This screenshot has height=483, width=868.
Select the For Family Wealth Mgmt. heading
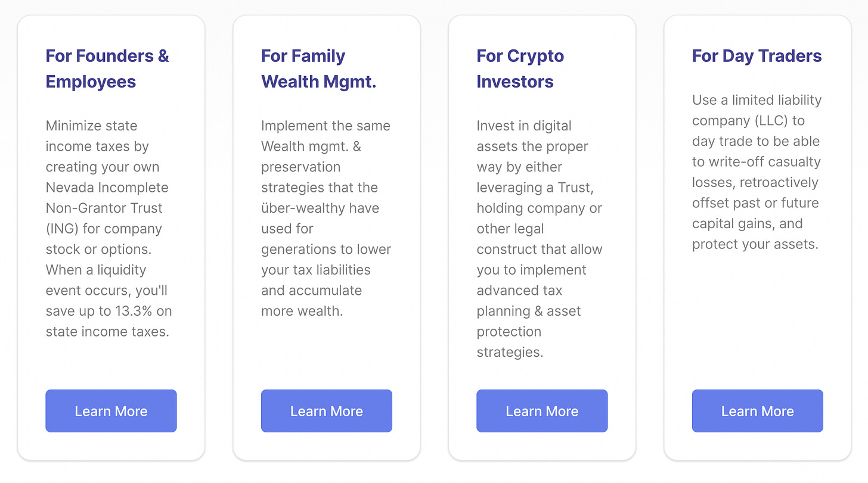[x=318, y=68]
